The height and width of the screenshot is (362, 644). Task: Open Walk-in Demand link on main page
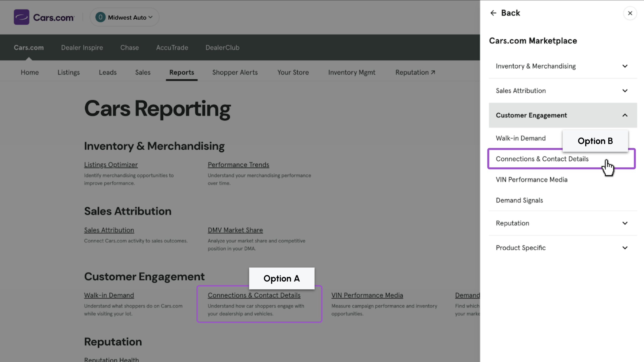pyautogui.click(x=109, y=295)
